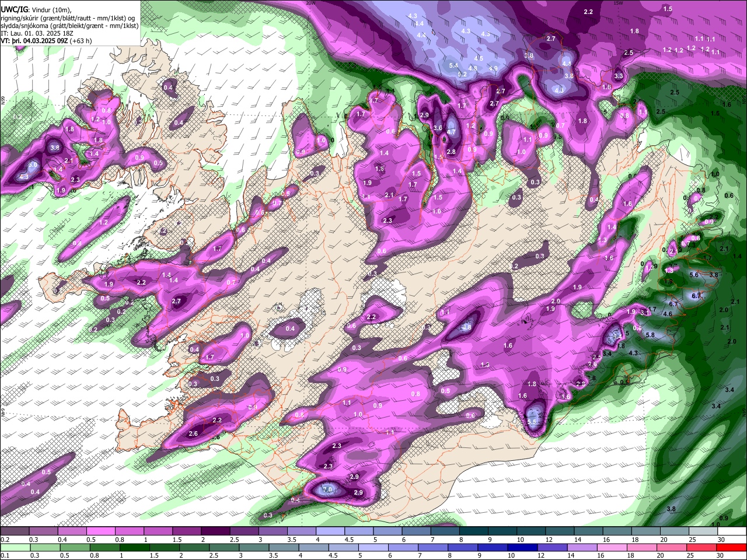Pick the bright red 30 swatch in the bottom legend row
Viewport: 747px width, 560px height.
click(731, 547)
